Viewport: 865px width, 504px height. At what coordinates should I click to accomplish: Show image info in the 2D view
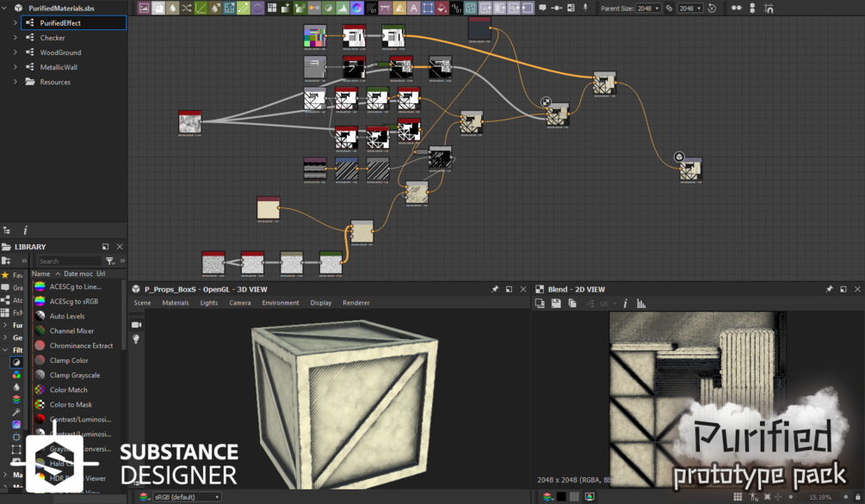coord(625,304)
